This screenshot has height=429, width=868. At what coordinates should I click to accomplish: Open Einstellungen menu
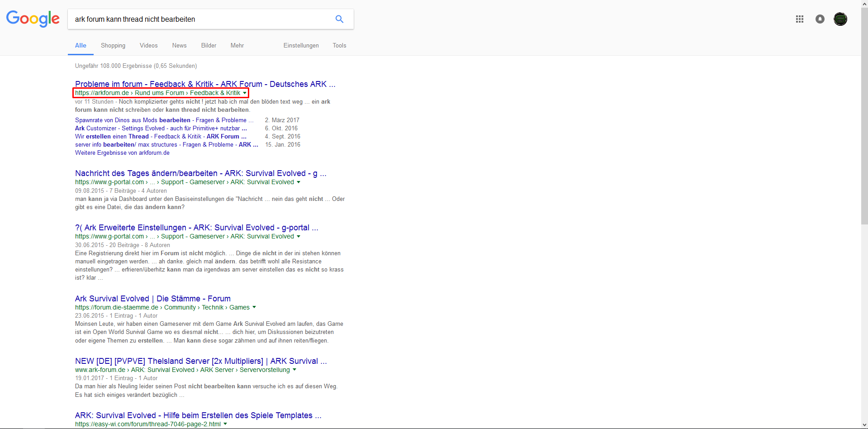[301, 45]
